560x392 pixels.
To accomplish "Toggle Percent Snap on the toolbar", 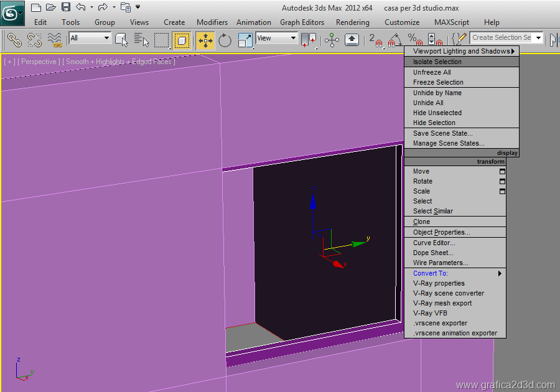I will tap(414, 40).
